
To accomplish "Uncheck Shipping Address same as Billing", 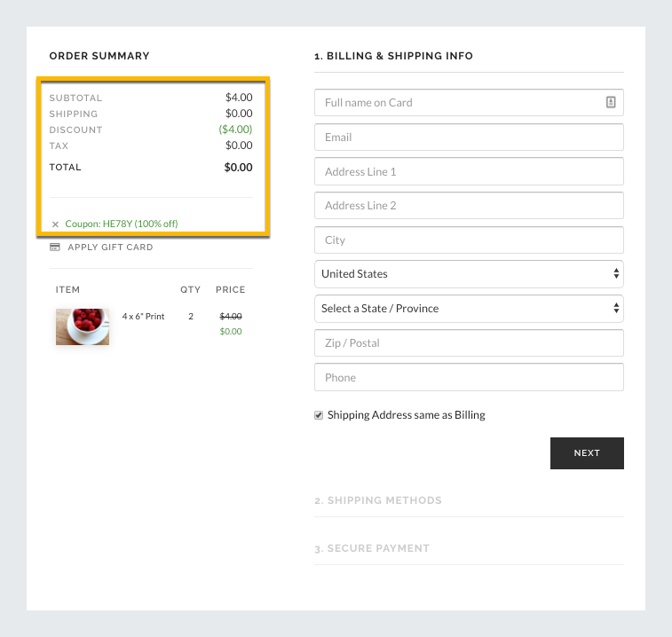I will pyautogui.click(x=319, y=415).
